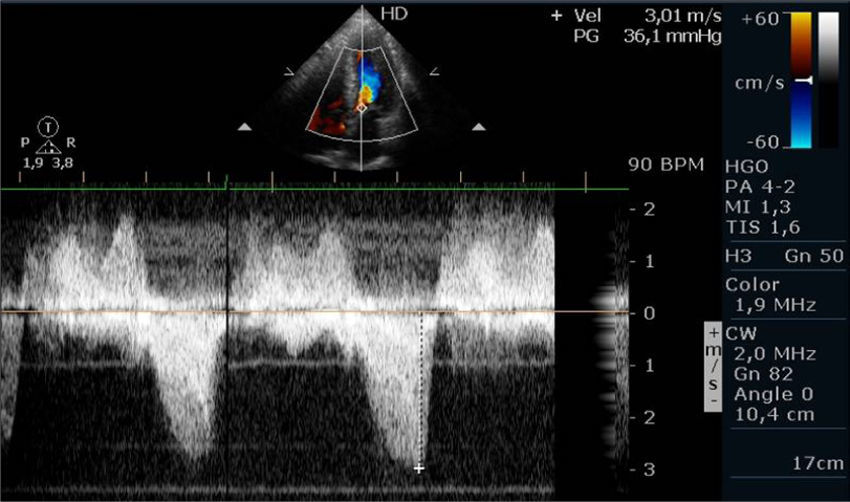Click the P/R triangle indicator with values 1,9 3,8
This screenshot has width=850, height=502.
[x=48, y=147]
